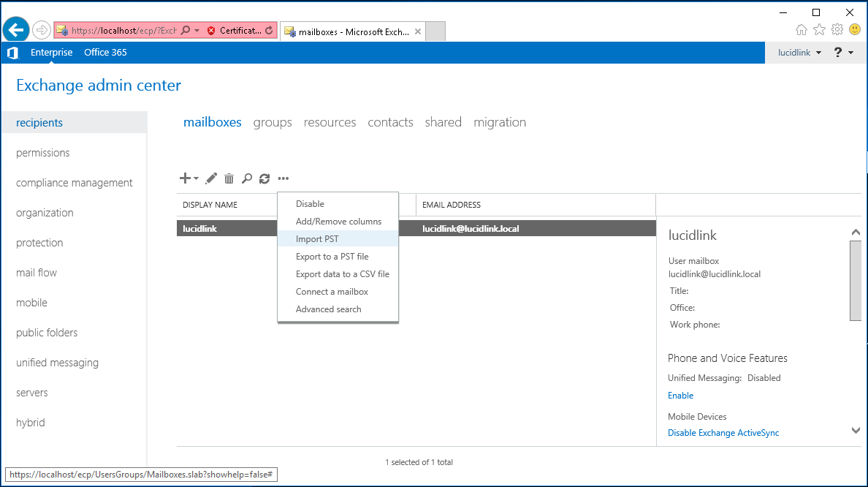
Task: Open the migration tab
Action: (x=499, y=122)
